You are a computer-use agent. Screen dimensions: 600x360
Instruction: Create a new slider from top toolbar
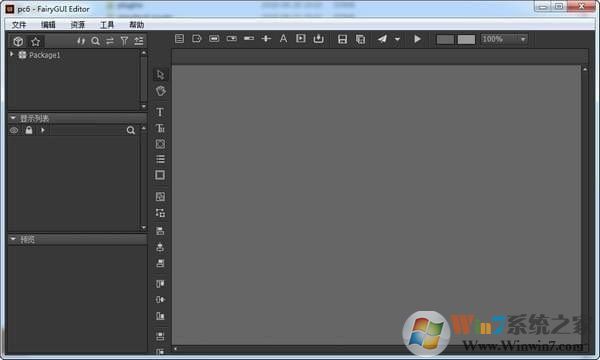coord(266,39)
